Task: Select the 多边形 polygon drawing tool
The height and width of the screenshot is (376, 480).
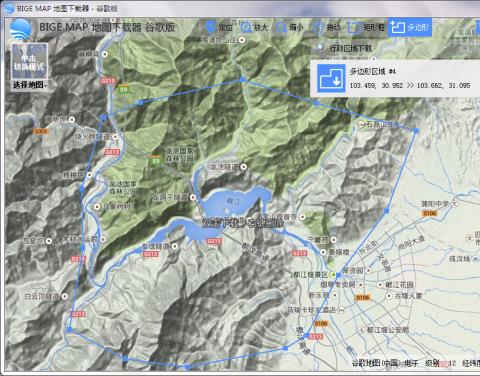Action: [410, 27]
